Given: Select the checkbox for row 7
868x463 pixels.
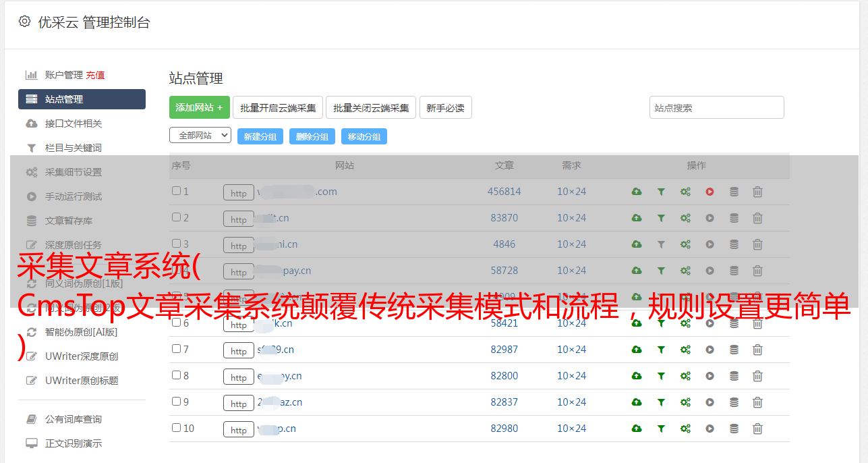Looking at the screenshot, I should [x=176, y=349].
